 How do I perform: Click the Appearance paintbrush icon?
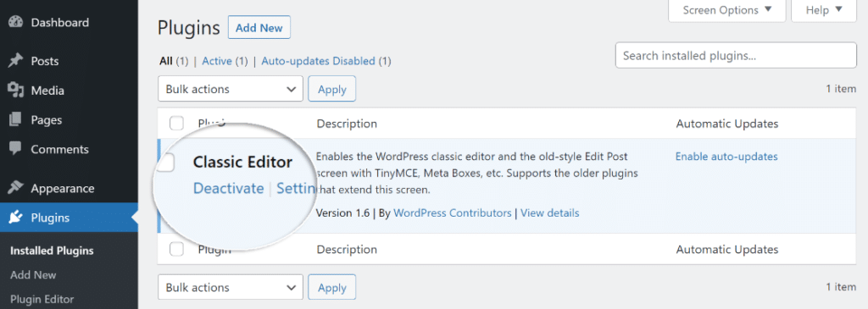tap(15, 189)
